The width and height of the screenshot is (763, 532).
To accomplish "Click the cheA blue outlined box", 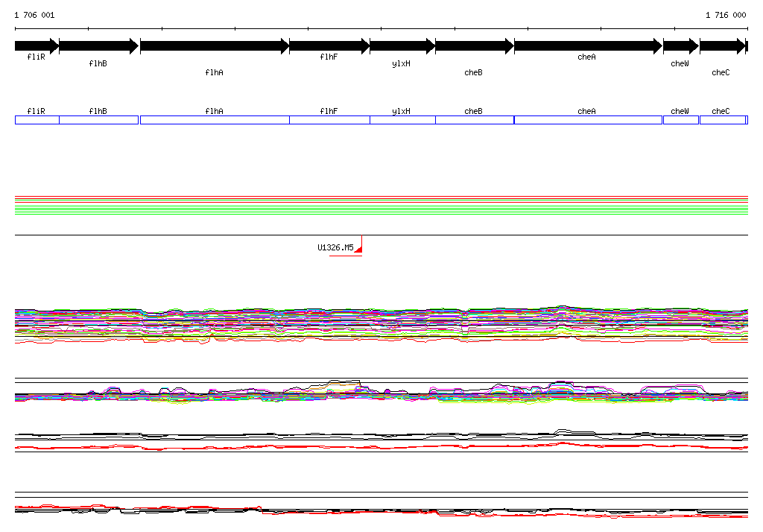I will click(589, 120).
